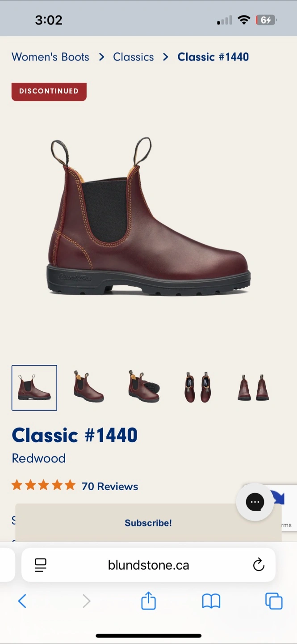The width and height of the screenshot is (297, 644).
Task: Show all open tabs icon
Action: coord(274,601)
